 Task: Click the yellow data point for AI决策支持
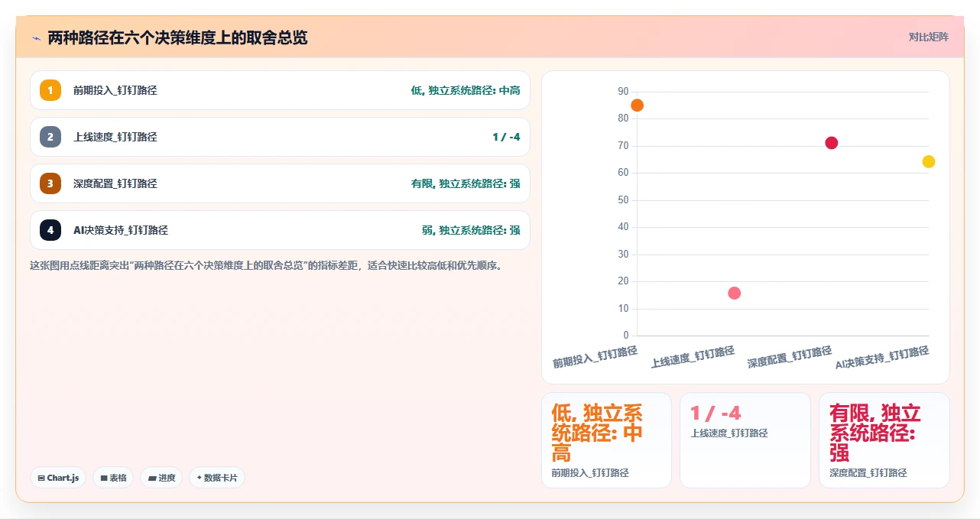click(929, 161)
